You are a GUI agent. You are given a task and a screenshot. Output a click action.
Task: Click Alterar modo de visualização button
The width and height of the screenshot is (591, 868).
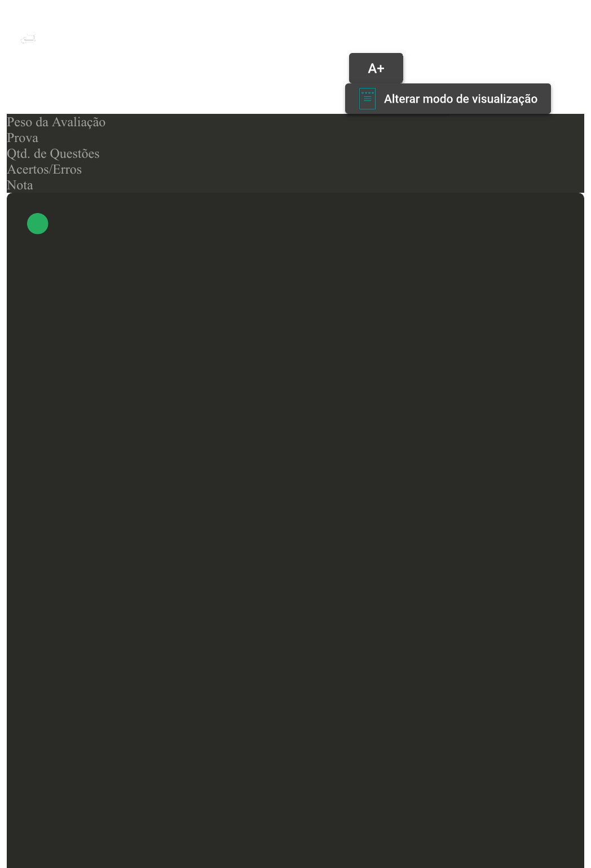(448, 99)
